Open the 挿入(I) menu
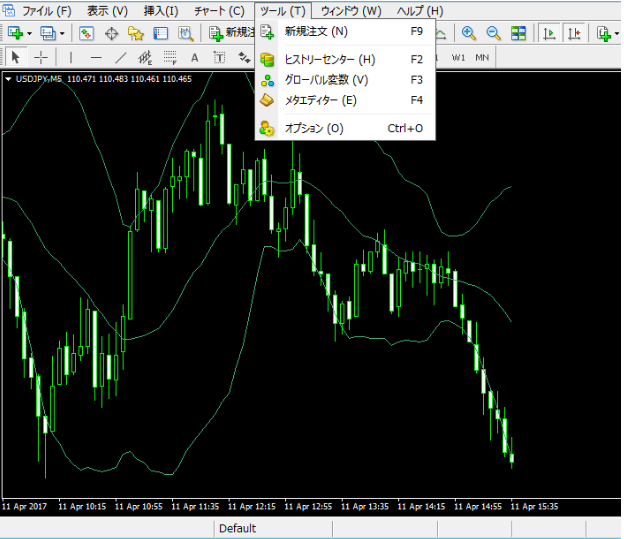The height and width of the screenshot is (539, 624). 161,11
